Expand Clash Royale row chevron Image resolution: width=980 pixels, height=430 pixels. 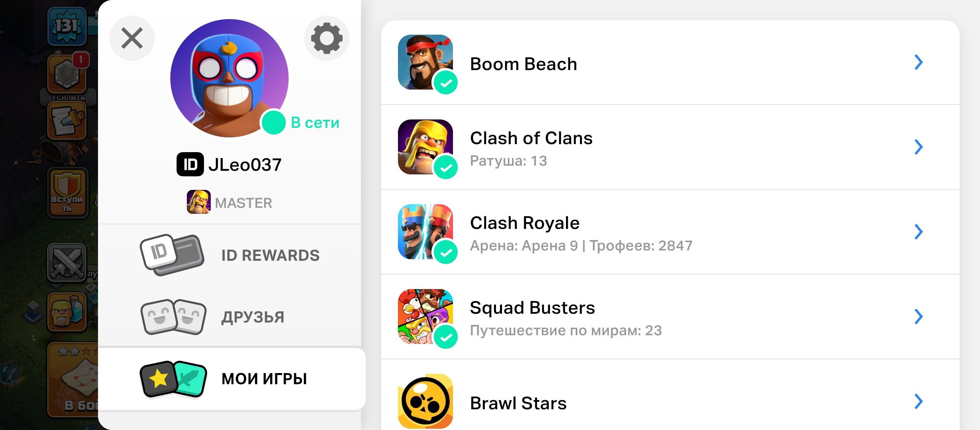919,232
